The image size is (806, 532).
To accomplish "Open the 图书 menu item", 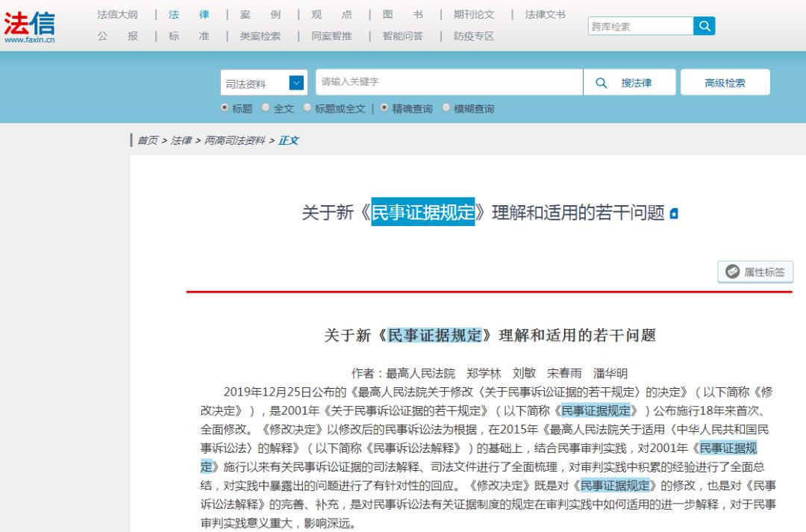I will [x=403, y=14].
